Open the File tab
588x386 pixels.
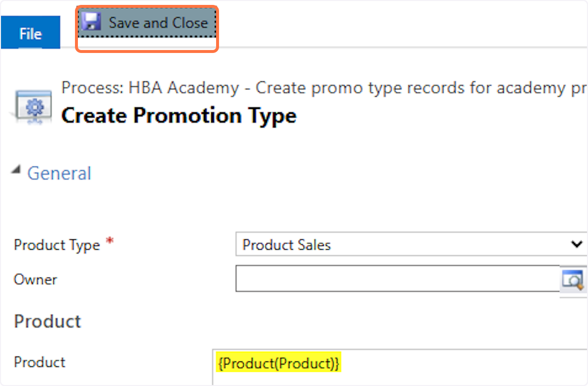click(x=30, y=33)
